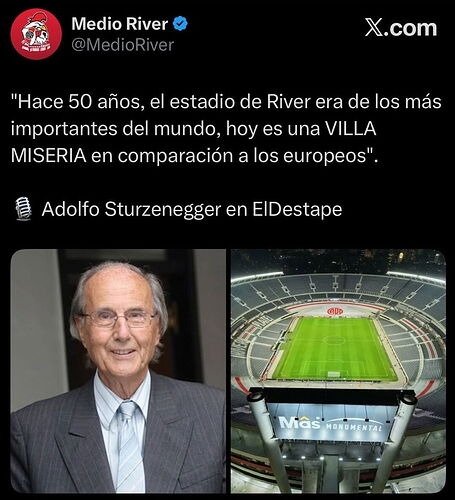Click the Adolfo Sturzenegger en ElDestape line
Viewport: 455px width, 500px height.
(x=192, y=209)
